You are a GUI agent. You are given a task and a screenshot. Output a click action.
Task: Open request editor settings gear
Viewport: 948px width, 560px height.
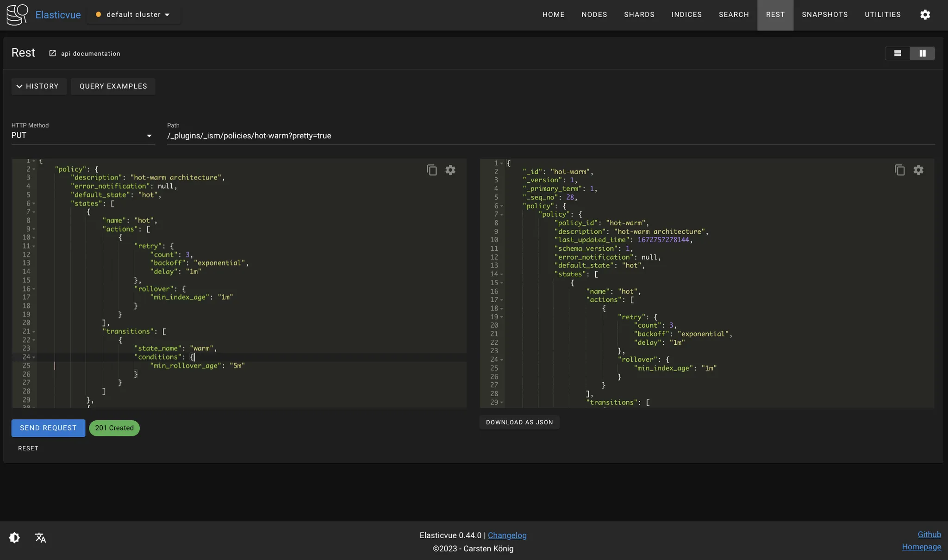click(450, 170)
